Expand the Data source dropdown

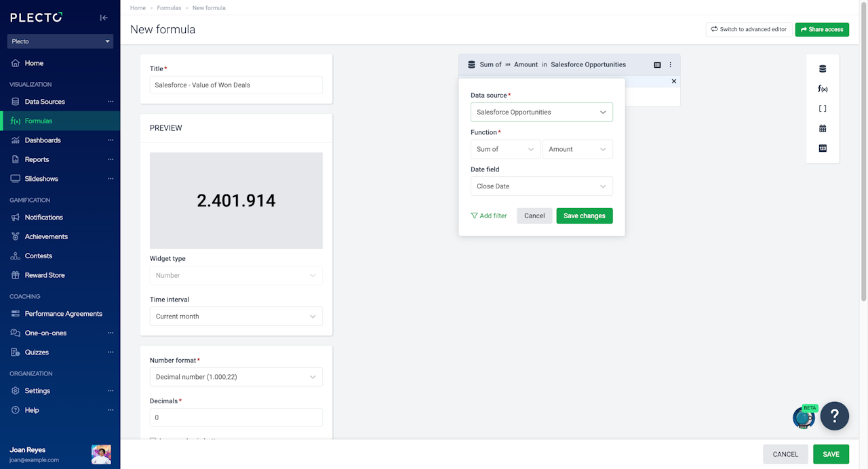pos(541,112)
